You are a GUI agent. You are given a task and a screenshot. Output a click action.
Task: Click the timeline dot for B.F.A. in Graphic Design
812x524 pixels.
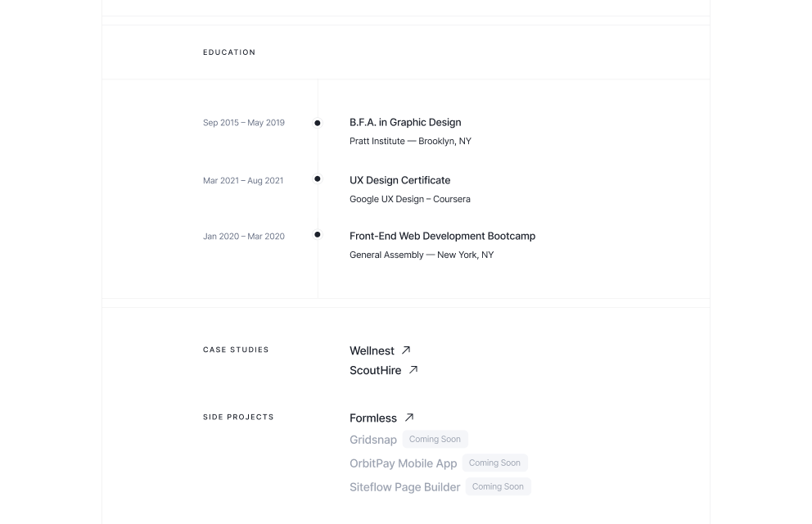click(318, 124)
